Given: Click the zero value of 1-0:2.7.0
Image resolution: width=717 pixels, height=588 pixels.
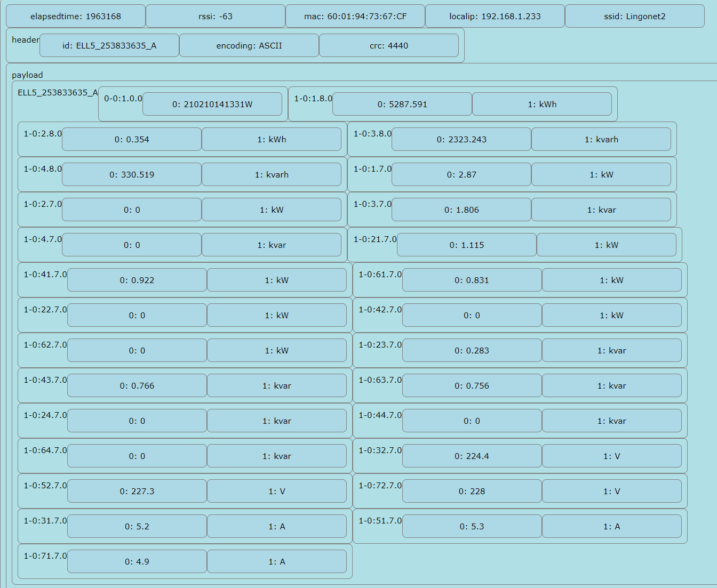Looking at the screenshot, I should coord(132,210).
